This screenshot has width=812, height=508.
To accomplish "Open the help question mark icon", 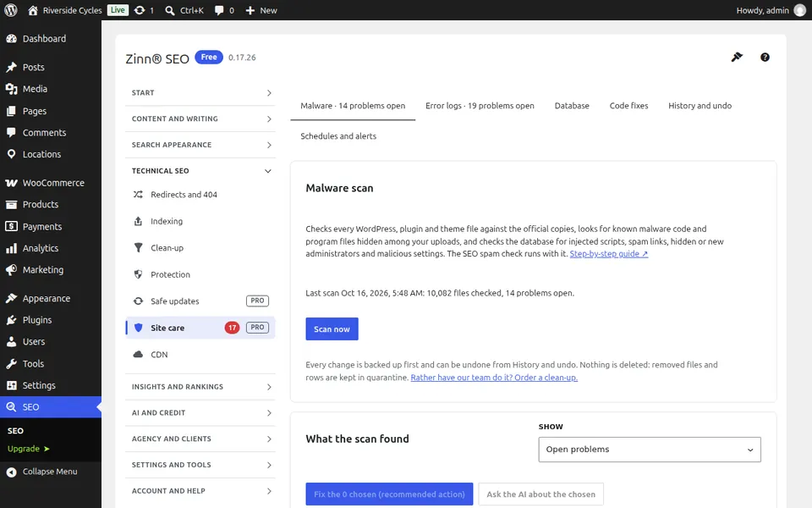I will [x=765, y=57].
